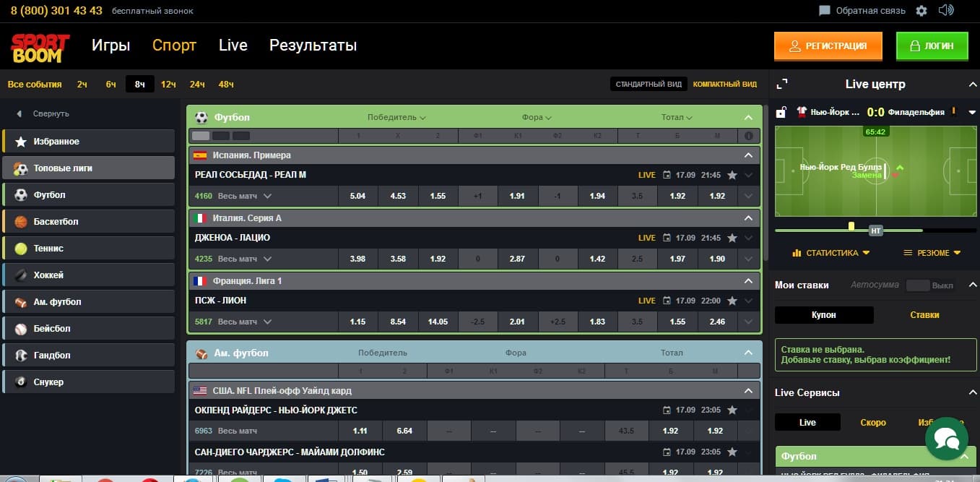
Task: Select Гандбол in the sports sidebar
Action: click(x=89, y=356)
